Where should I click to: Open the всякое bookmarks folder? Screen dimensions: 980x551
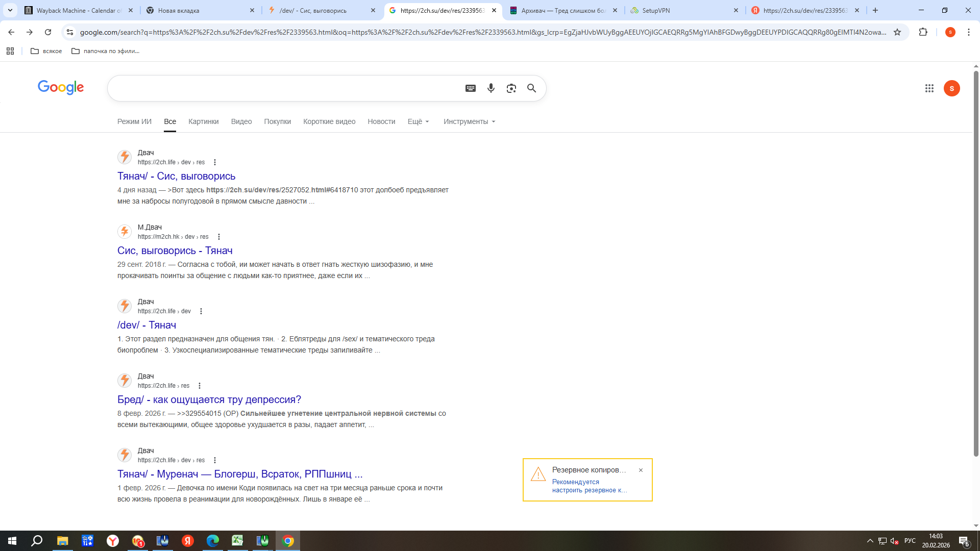click(46, 51)
